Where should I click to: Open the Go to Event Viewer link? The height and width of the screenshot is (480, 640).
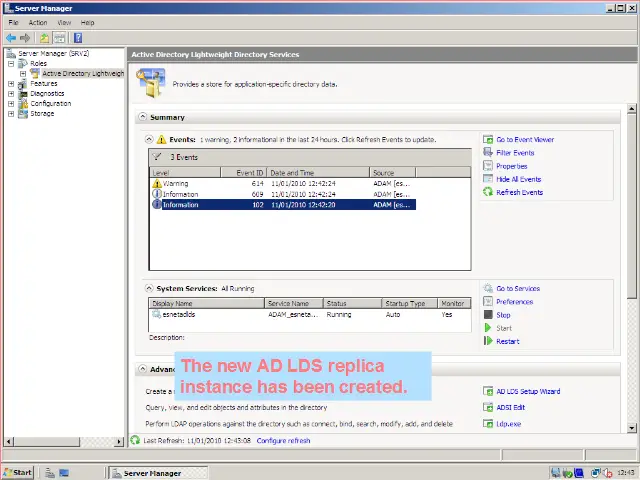coord(525,140)
